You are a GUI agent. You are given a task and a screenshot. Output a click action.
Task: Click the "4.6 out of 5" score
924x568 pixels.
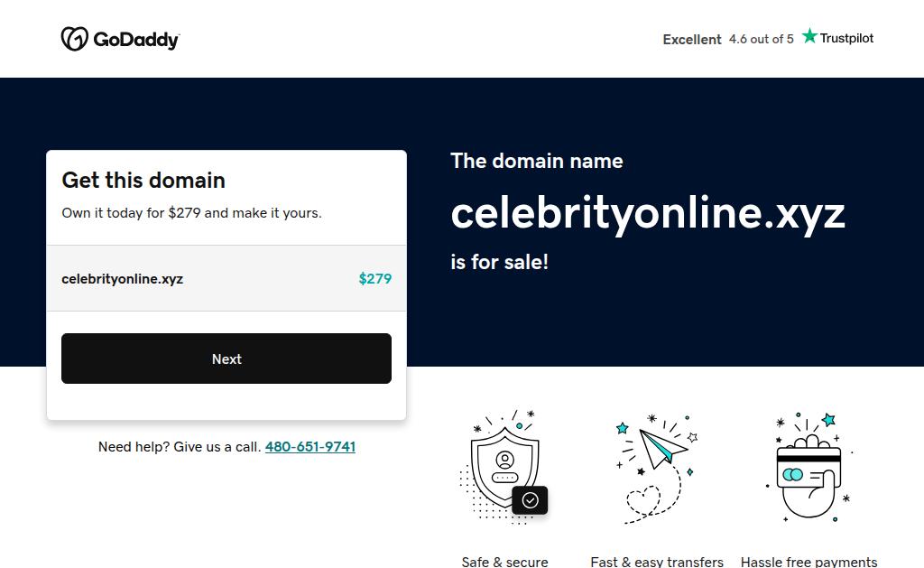[762, 39]
